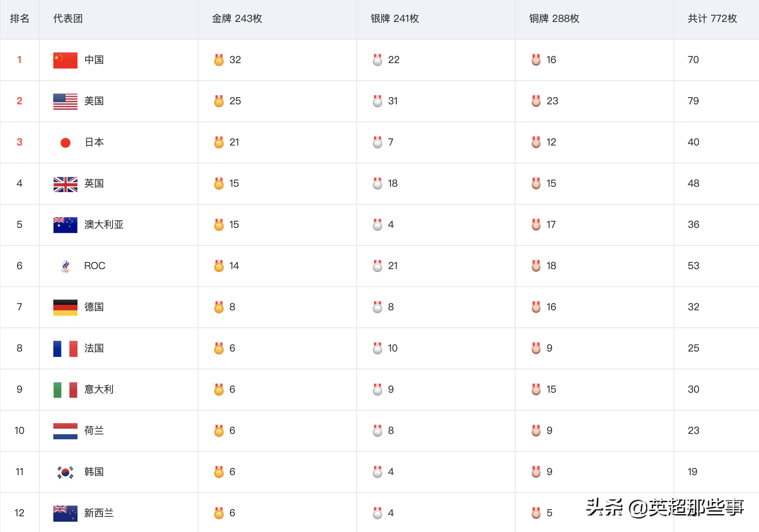Image resolution: width=759 pixels, height=532 pixels.
Task: Click the ROC team emblem icon
Action: [x=65, y=266]
